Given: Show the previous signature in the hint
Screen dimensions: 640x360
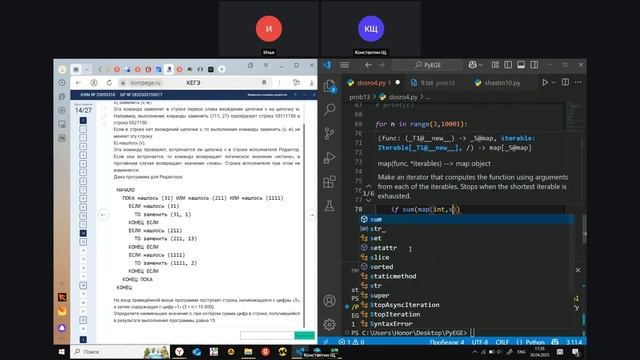Looking at the screenshot, I should click(x=369, y=186).
